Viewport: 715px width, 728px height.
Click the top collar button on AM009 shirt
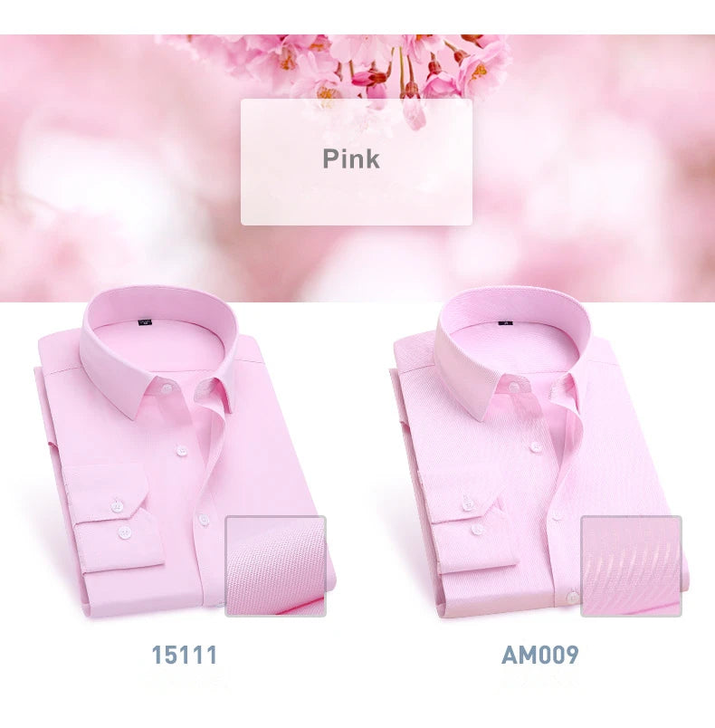click(513, 388)
